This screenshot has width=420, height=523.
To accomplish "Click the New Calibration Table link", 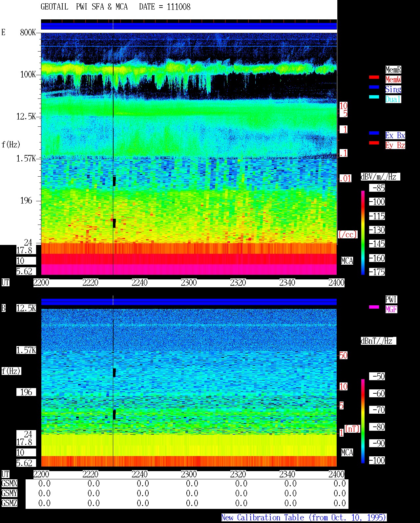I will pyautogui.click(x=304, y=518).
